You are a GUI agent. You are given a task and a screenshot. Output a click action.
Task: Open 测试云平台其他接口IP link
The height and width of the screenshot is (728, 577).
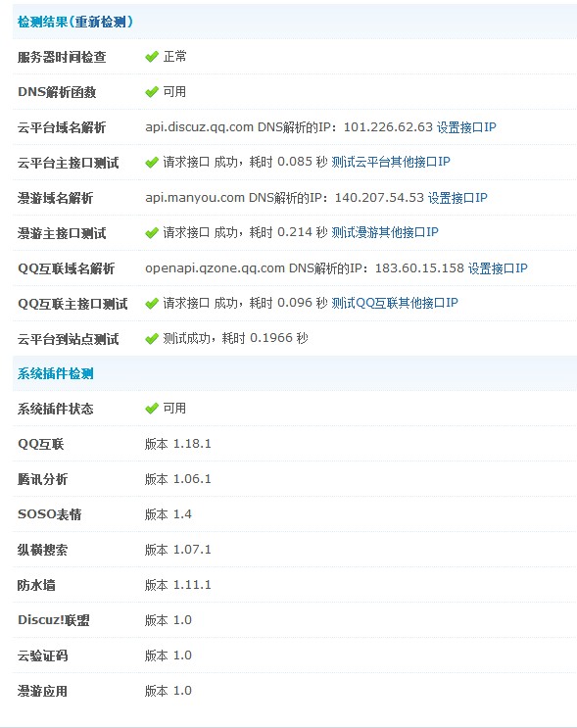391,162
